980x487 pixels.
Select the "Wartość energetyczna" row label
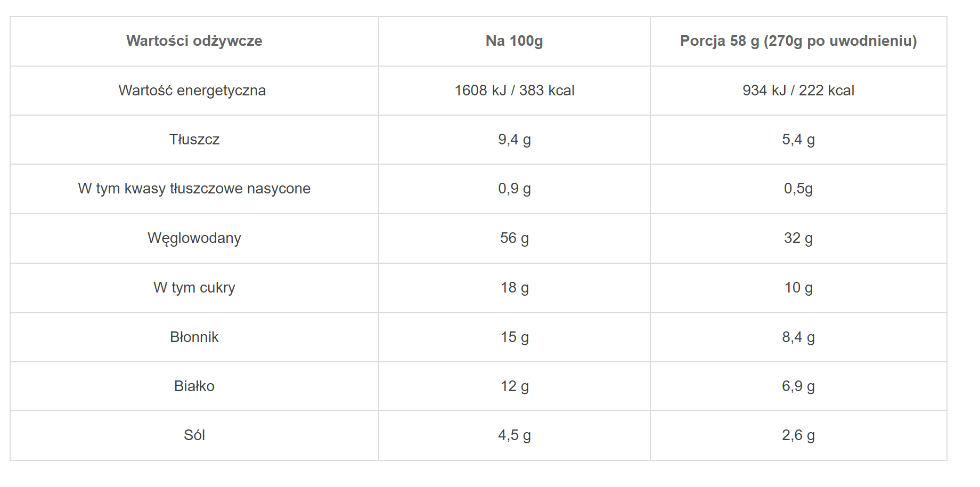pyautogui.click(x=192, y=91)
